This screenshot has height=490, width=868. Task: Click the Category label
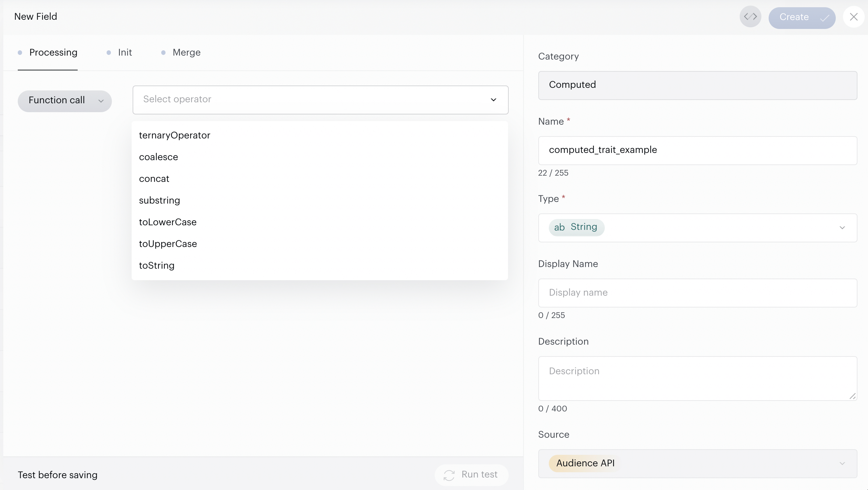coord(558,56)
